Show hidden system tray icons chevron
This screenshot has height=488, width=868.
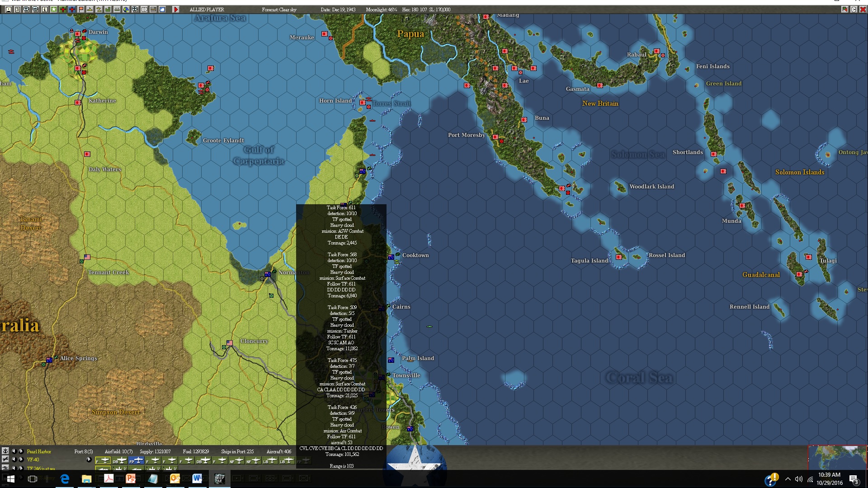pos(788,479)
